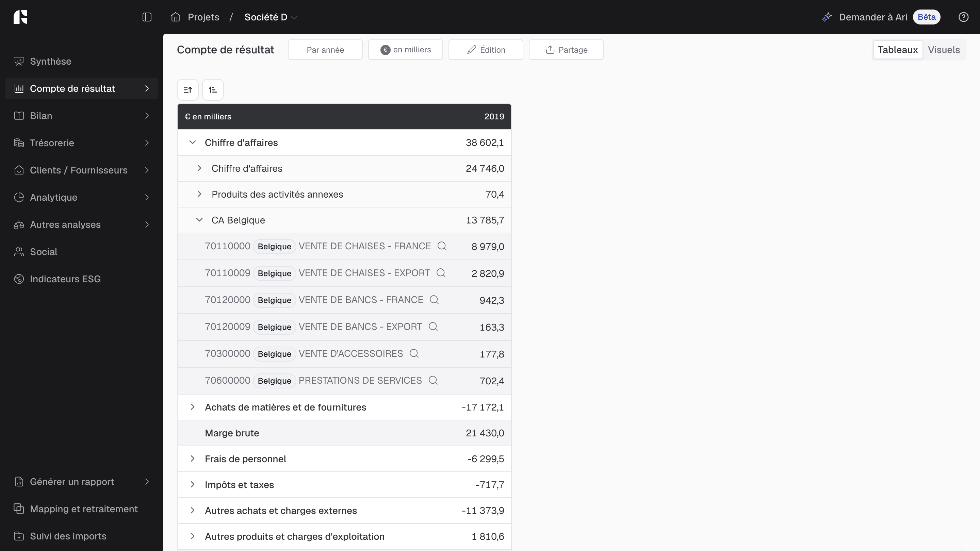Screen dimensions: 980x551
Task: Toggle the sidebar collapse icon
Action: click(147, 17)
